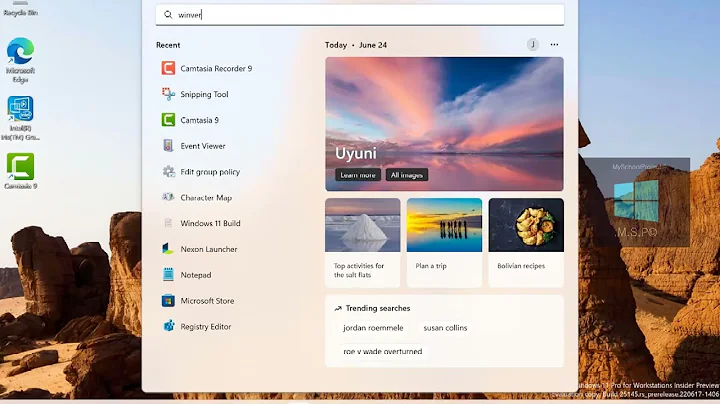This screenshot has height=404, width=720.
Task: Open the 'Bolivian recipes' card
Action: point(526,242)
